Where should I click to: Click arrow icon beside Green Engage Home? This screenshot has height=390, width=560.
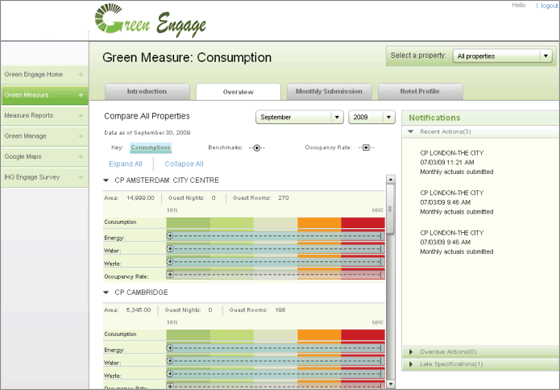(80, 75)
